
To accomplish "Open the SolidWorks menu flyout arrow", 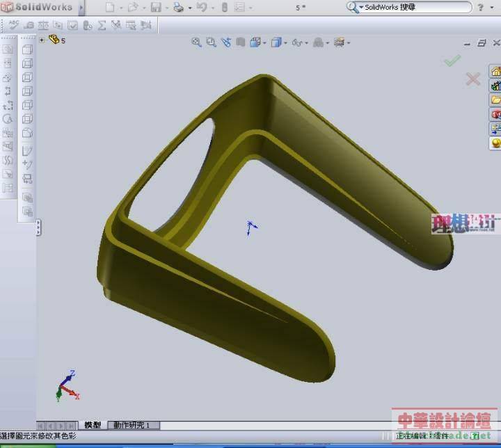I will [81, 8].
